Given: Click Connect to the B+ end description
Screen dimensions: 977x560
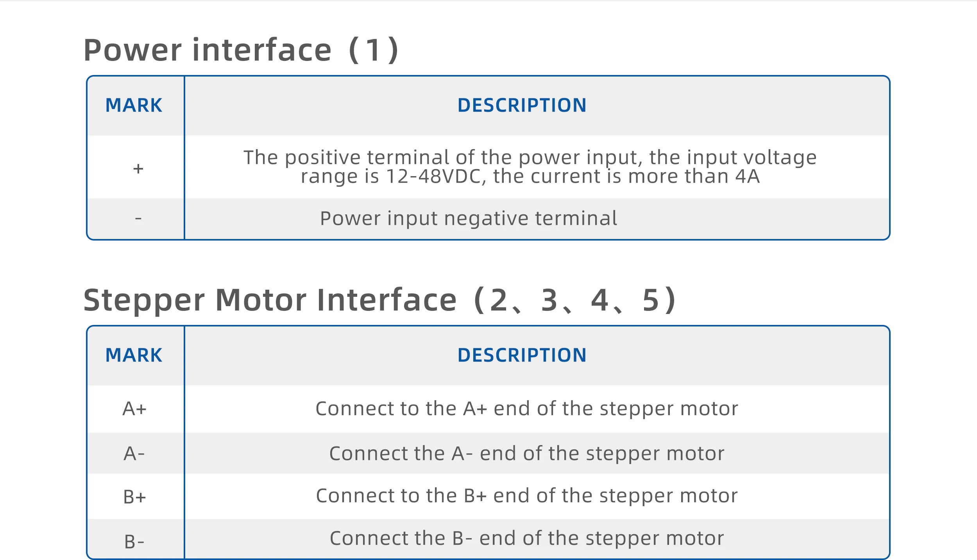Looking at the screenshot, I should coord(527,496).
